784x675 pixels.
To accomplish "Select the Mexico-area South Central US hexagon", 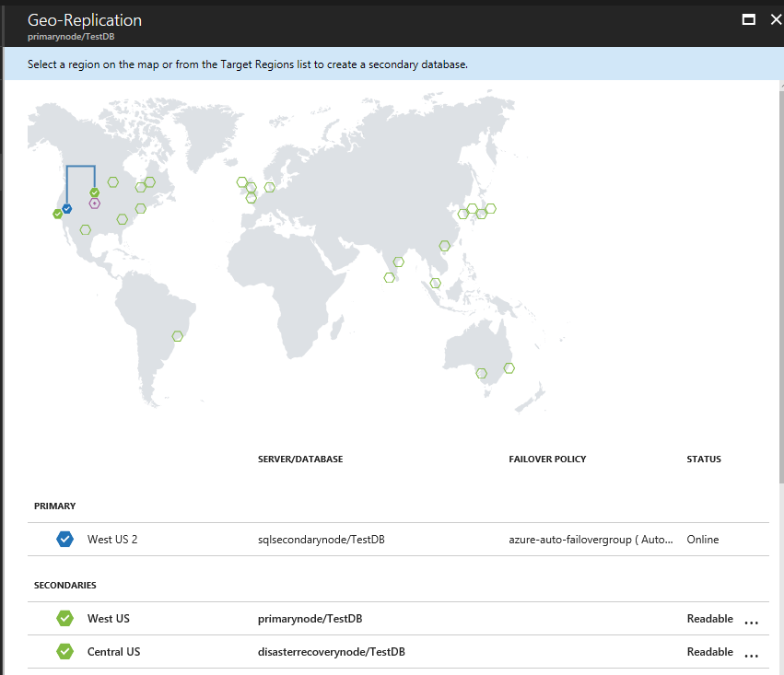I will [x=86, y=230].
